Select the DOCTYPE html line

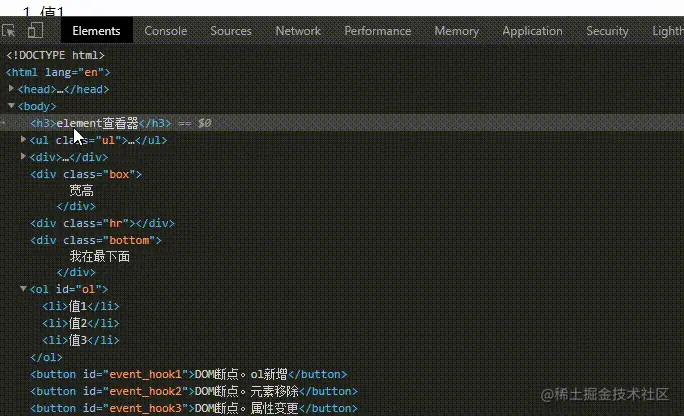55,55
